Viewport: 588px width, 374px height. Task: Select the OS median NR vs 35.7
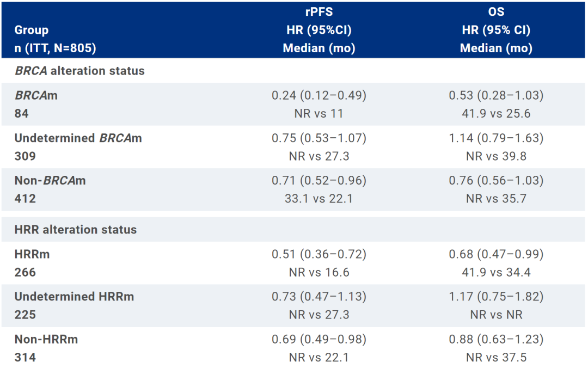[x=496, y=199]
